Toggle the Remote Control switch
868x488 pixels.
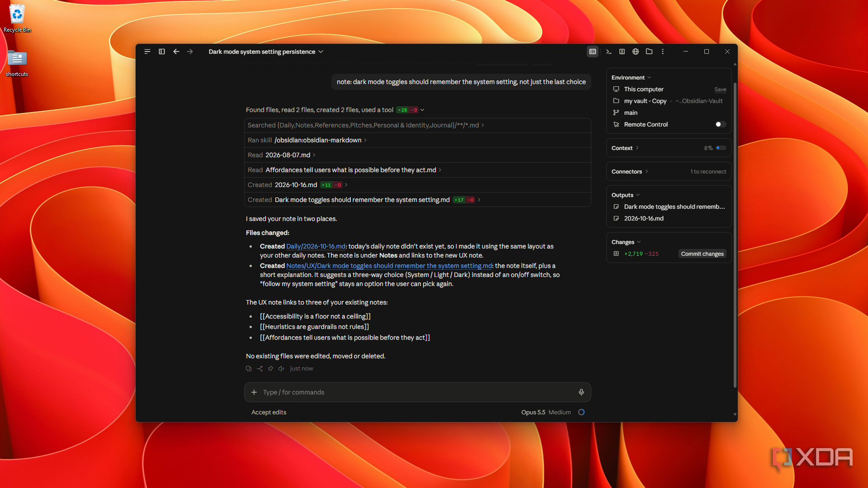(721, 124)
